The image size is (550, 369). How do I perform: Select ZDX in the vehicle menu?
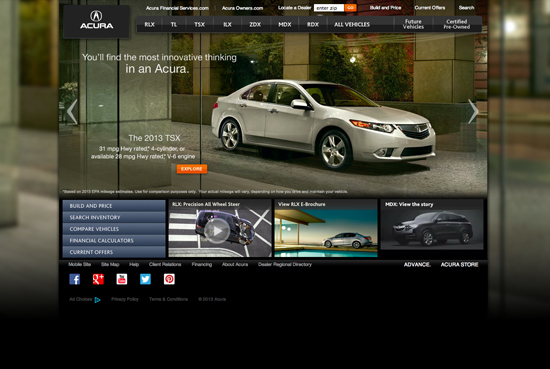pos(255,25)
